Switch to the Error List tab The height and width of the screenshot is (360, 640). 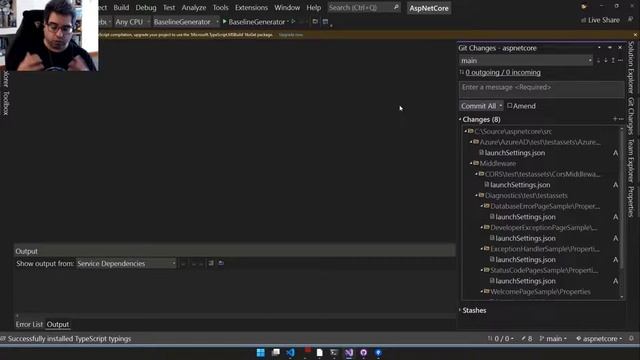pyautogui.click(x=29, y=324)
